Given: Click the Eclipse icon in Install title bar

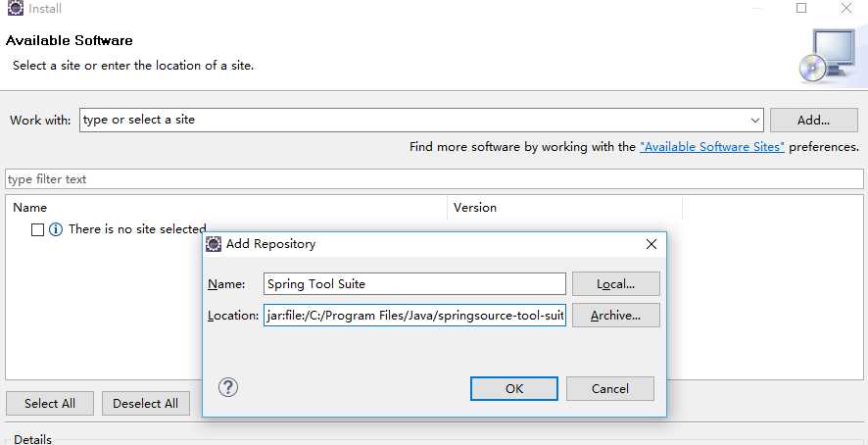Looking at the screenshot, I should point(16,8).
